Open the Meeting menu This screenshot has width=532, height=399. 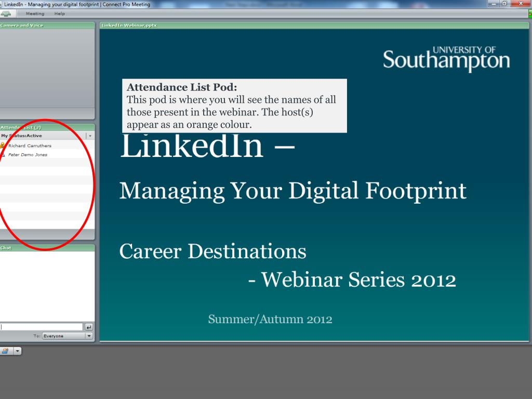point(35,14)
